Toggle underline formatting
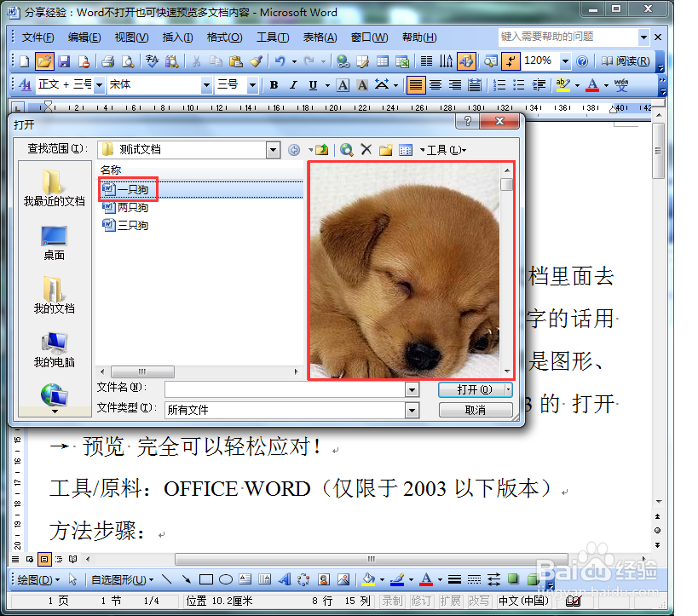Screen dimensions: 698x616 coord(312,84)
